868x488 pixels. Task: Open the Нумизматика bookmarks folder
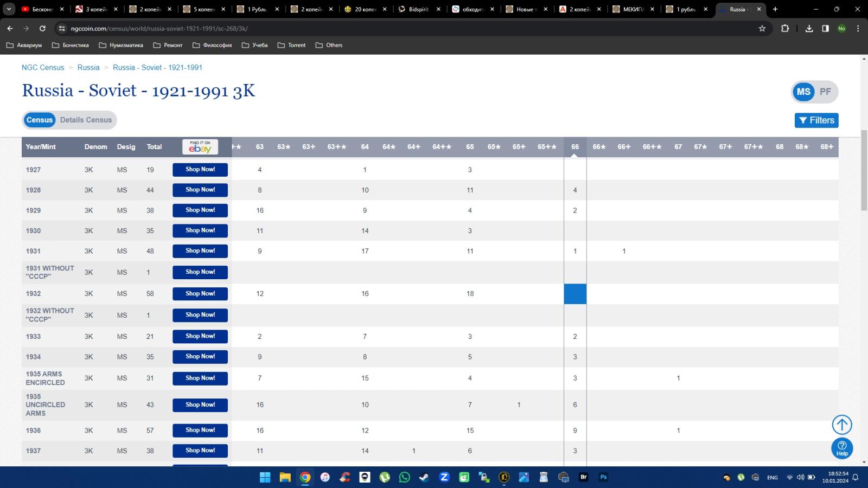(121, 45)
